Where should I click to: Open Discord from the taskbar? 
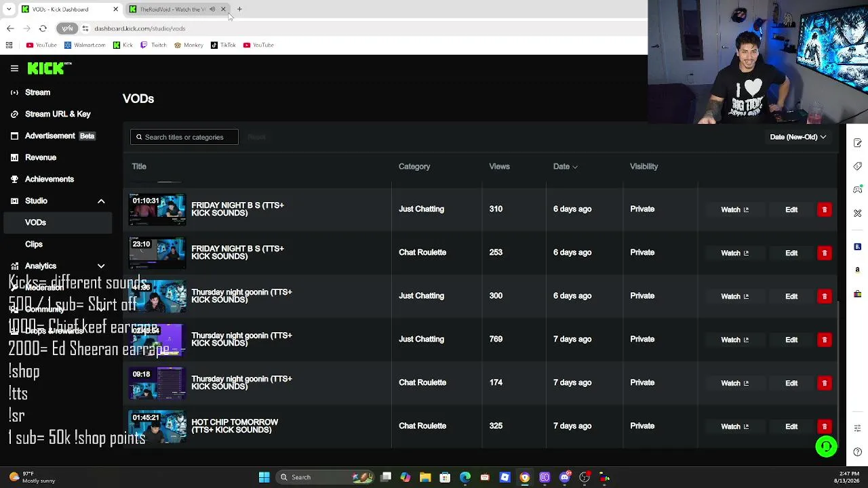565,477
